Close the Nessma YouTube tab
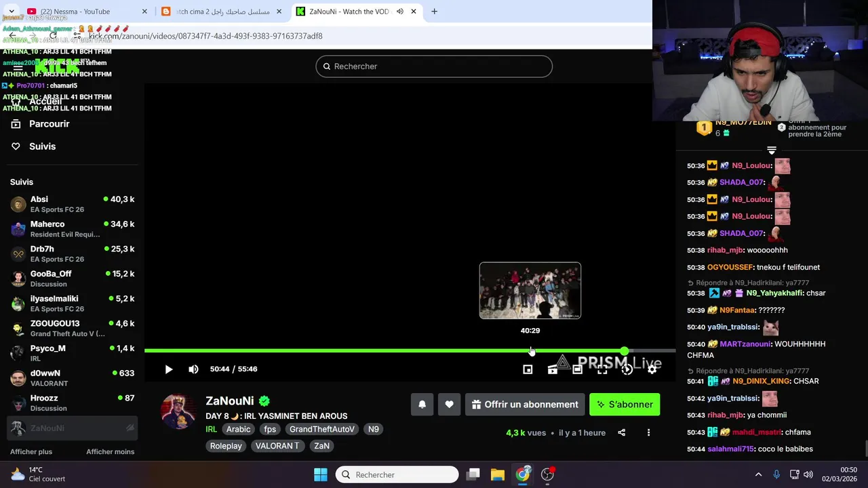Viewport: 868px width, 488px height. coord(144,12)
